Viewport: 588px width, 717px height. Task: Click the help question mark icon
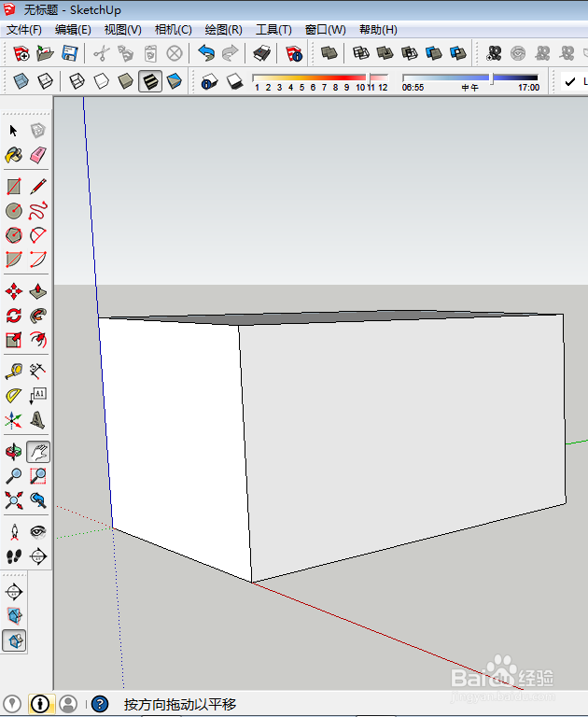100,704
